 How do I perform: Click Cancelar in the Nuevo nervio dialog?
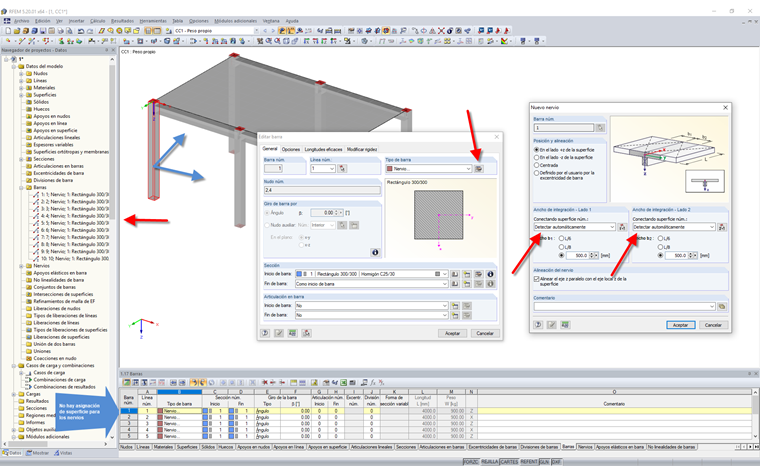[713, 325]
